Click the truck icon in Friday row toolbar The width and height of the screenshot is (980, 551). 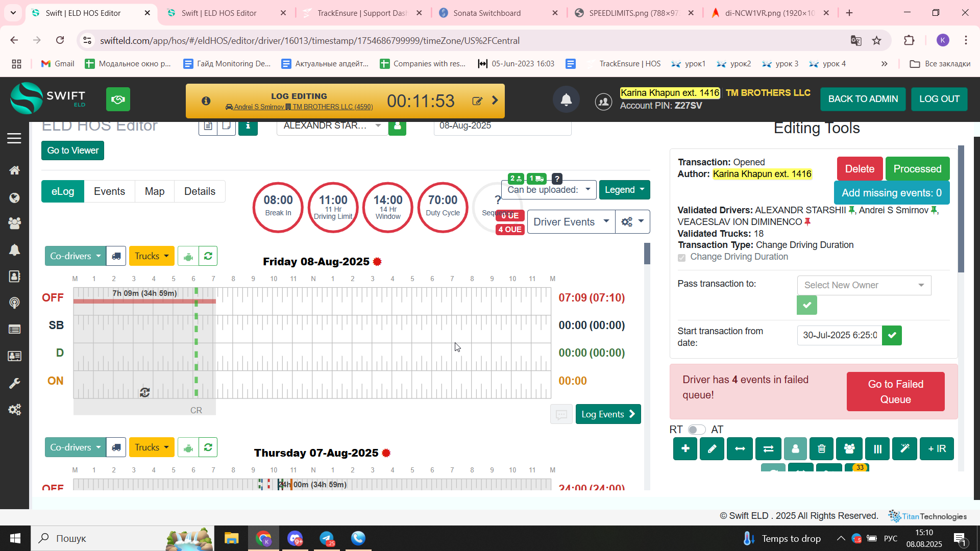116,256
